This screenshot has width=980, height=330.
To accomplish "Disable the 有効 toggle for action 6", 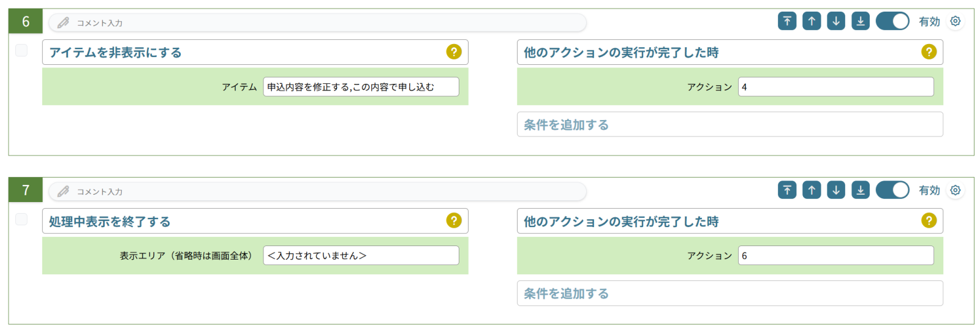I will coord(892,21).
